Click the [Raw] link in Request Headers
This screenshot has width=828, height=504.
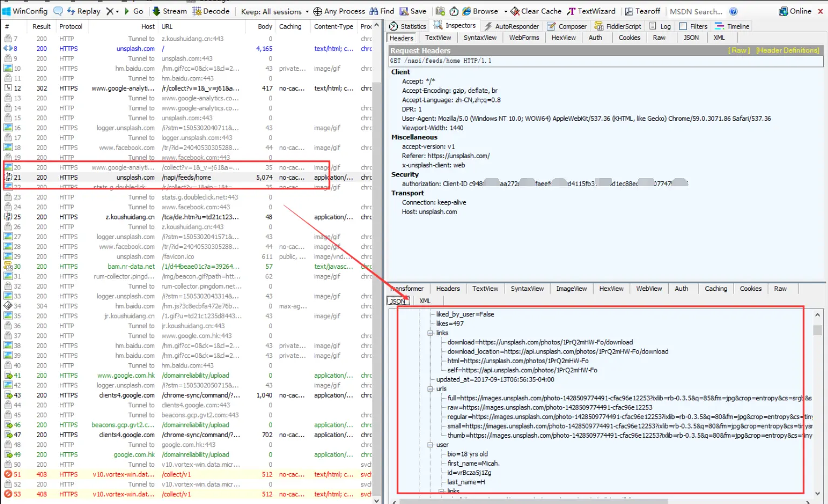click(x=738, y=50)
